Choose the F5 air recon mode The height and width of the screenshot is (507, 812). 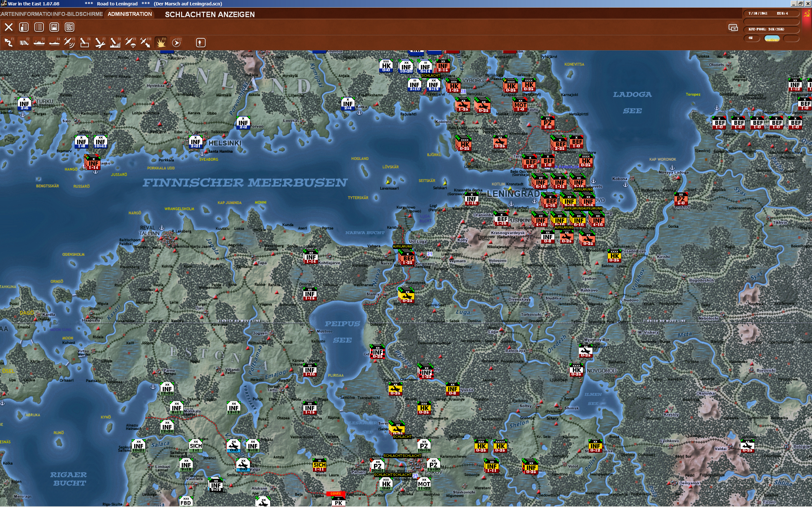69,42
